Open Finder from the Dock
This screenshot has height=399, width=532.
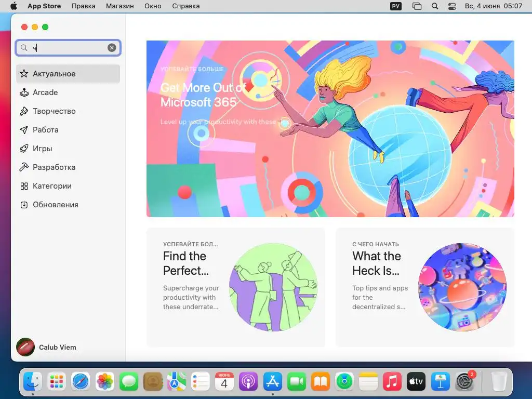(33, 382)
